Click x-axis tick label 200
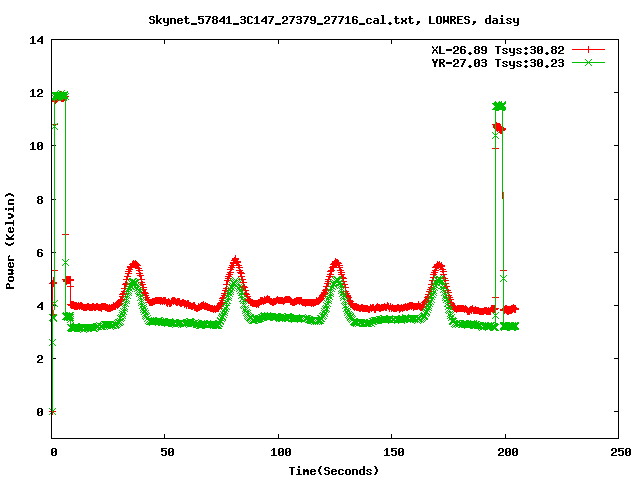 (x=508, y=452)
